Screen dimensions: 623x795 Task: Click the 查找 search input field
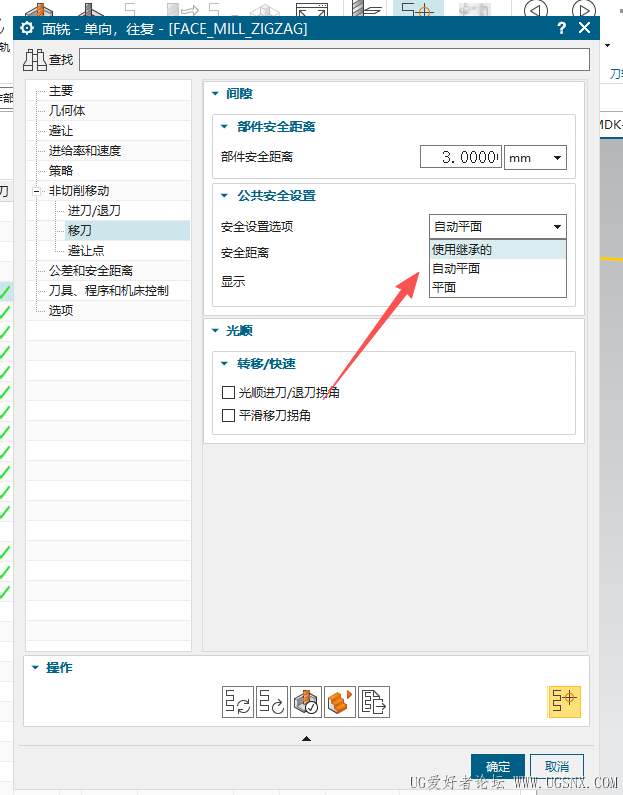tap(335, 60)
